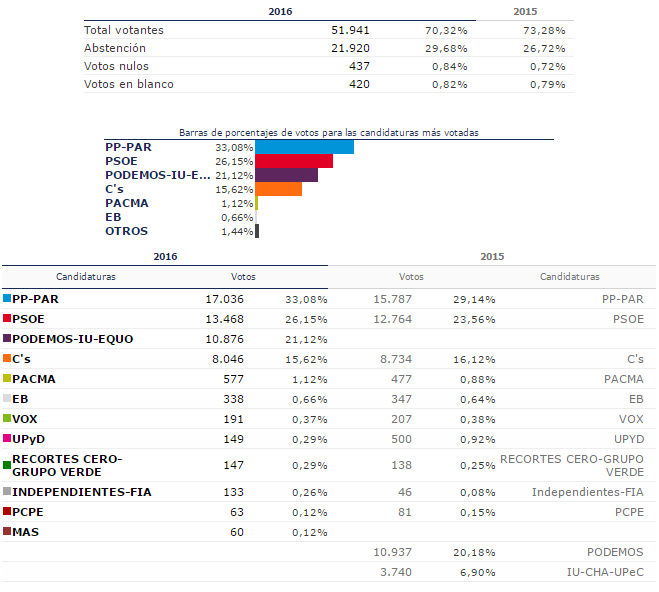Image resolution: width=659 pixels, height=592 pixels.
Task: Click the 2015 PODEMOS vote count 10.937
Action: (393, 552)
